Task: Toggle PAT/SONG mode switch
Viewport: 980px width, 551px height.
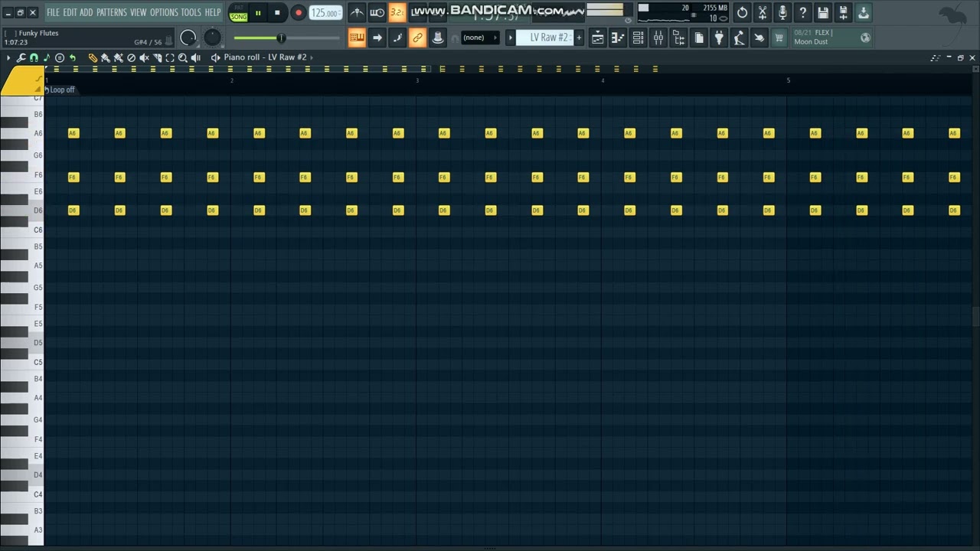Action: point(239,12)
